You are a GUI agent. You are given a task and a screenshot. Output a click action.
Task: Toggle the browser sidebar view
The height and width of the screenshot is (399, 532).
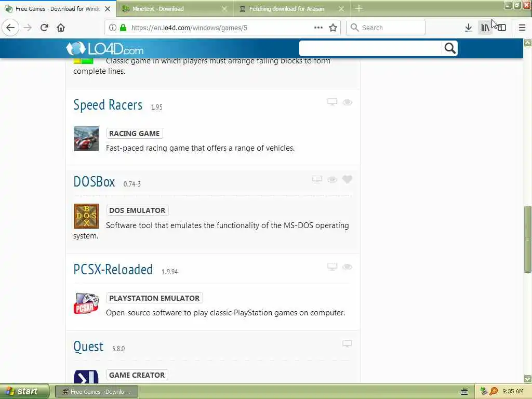click(x=502, y=28)
